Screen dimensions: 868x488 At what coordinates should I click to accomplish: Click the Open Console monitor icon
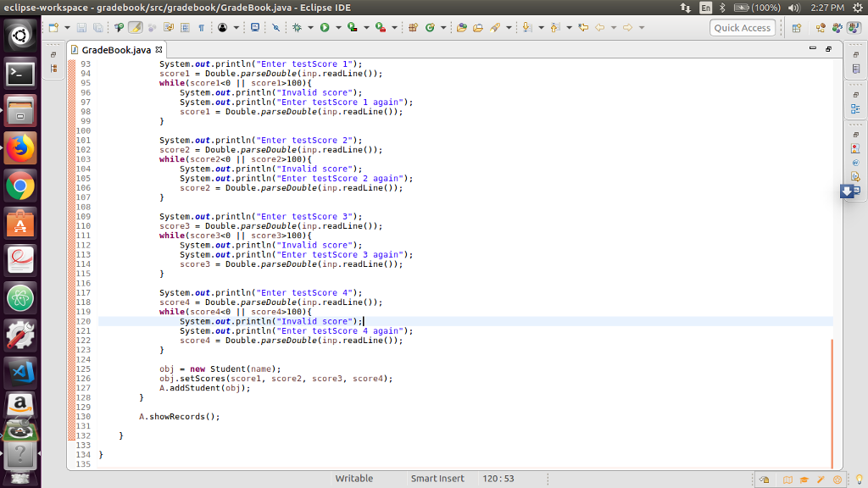click(x=255, y=27)
